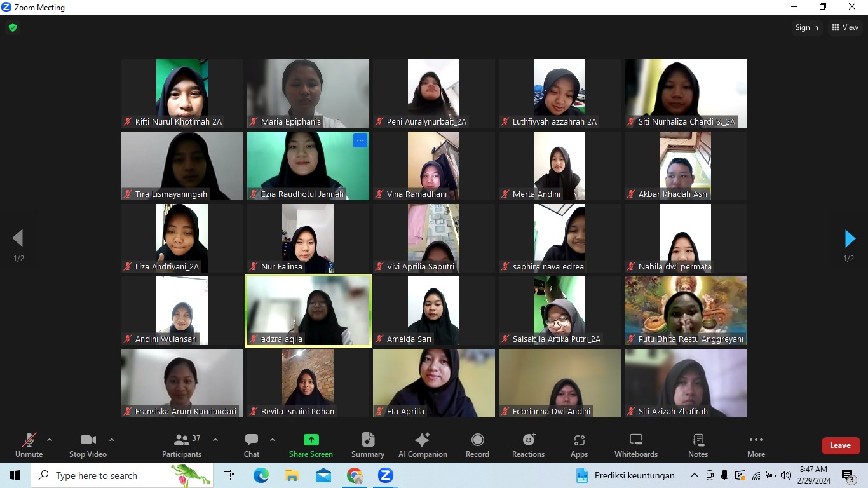This screenshot has width=868, height=488.
Task: Click the Sign in button
Action: [x=806, y=27]
